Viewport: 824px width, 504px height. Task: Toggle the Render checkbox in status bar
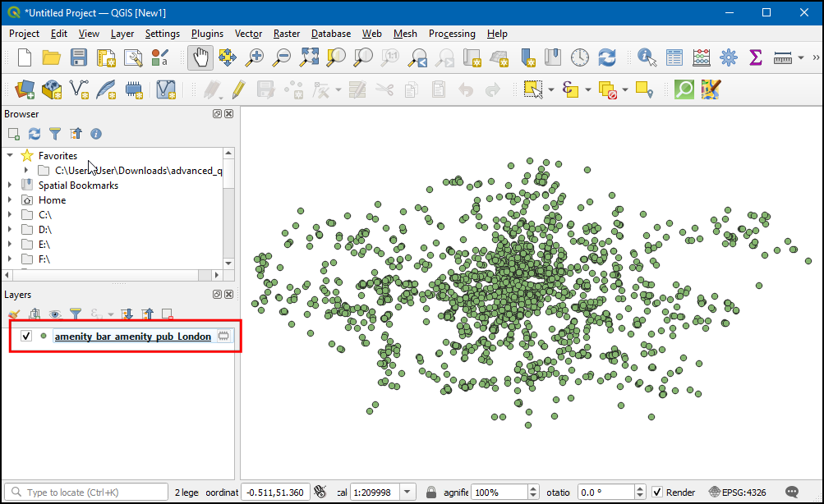point(657,493)
